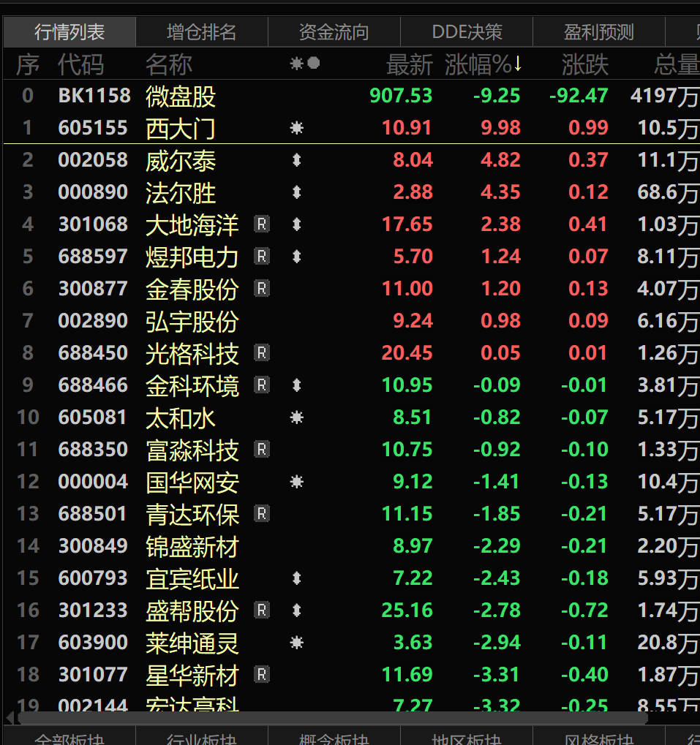Select stock name 威尔泰
This screenshot has width=700, height=745.
(x=181, y=161)
